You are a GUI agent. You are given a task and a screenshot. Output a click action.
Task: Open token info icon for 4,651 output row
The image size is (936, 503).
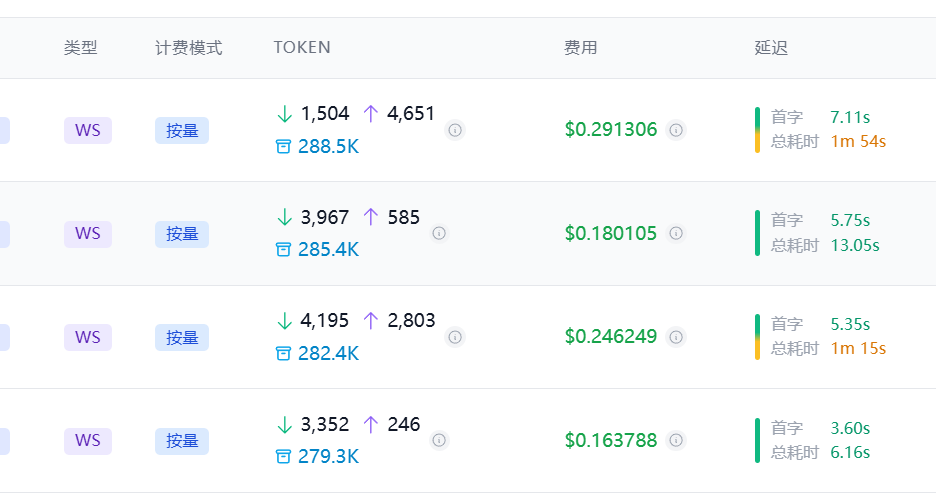point(455,129)
